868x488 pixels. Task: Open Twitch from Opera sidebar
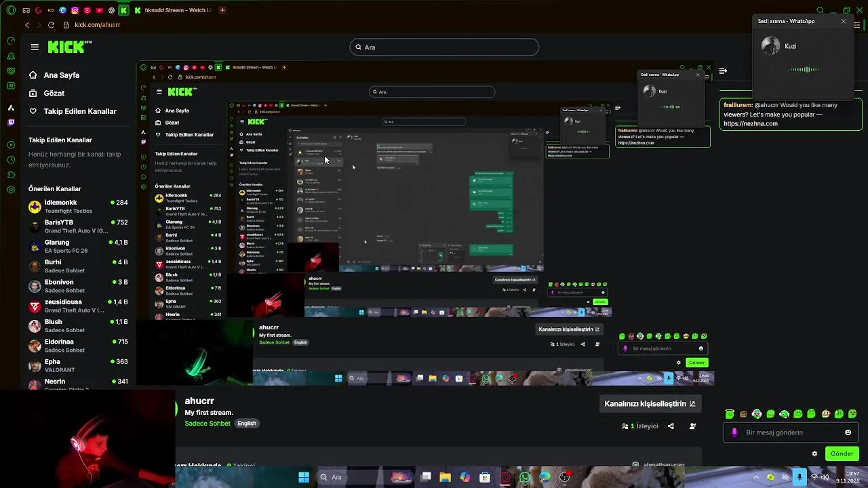tap(11, 123)
